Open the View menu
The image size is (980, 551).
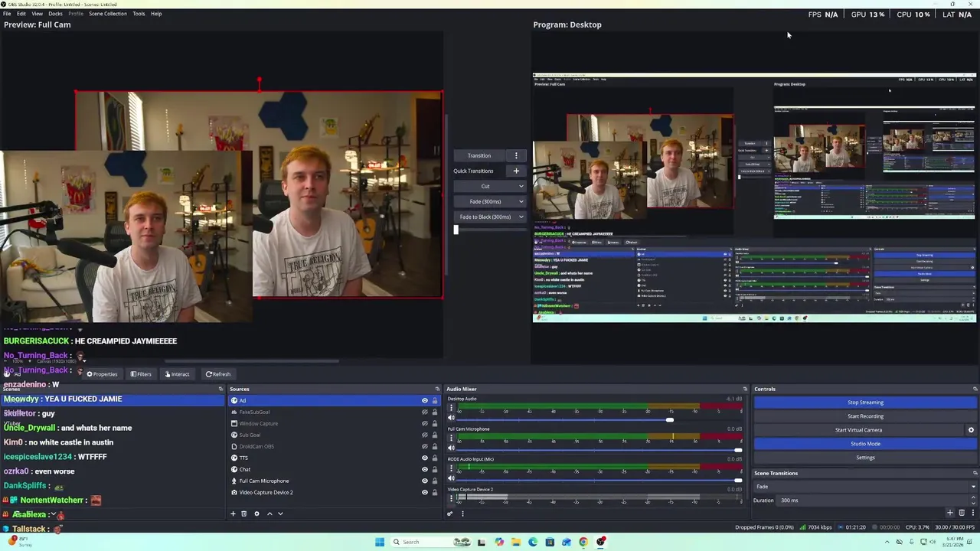(x=37, y=14)
